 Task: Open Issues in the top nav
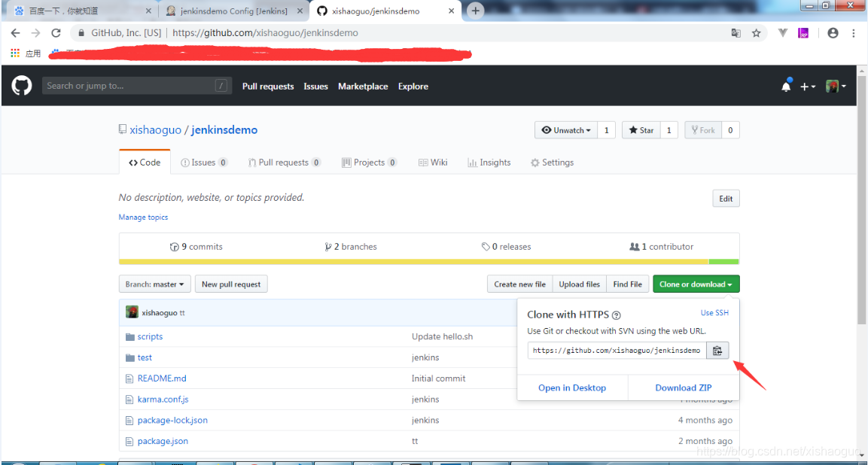point(315,87)
